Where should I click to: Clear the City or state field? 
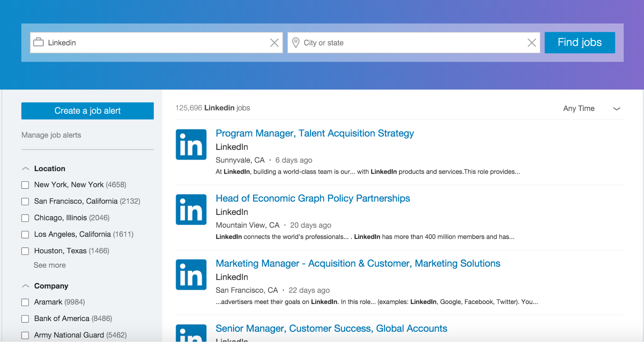point(532,42)
